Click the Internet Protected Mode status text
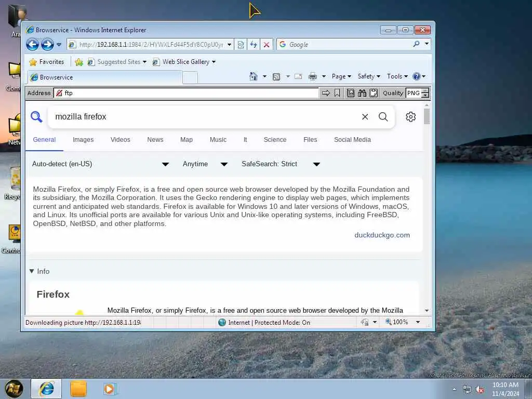The width and height of the screenshot is (532, 399). point(269,323)
